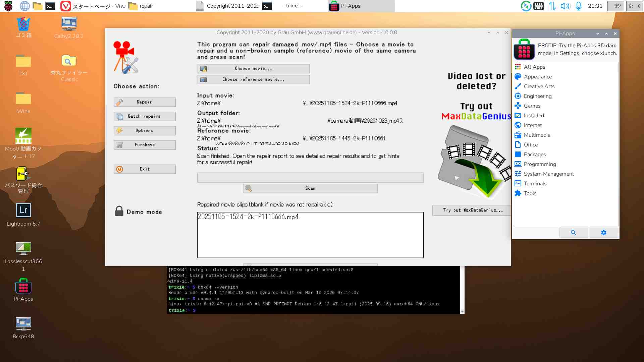Click the Purchase cart button
The width and height of the screenshot is (644, 362).
[x=145, y=145]
